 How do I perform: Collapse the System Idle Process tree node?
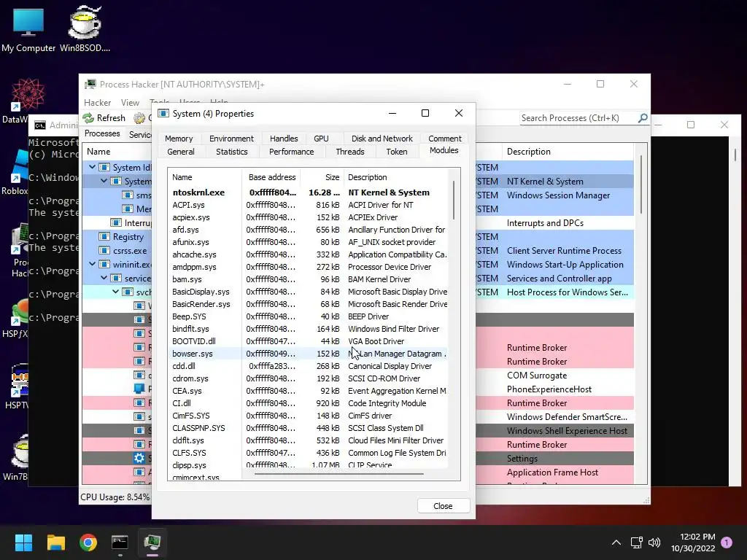[93, 167]
